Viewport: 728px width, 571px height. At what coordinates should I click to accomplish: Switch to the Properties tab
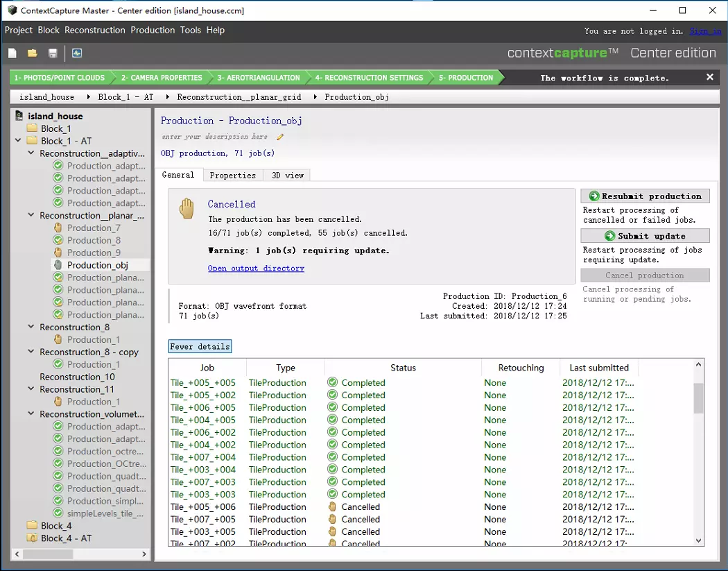[x=232, y=175]
